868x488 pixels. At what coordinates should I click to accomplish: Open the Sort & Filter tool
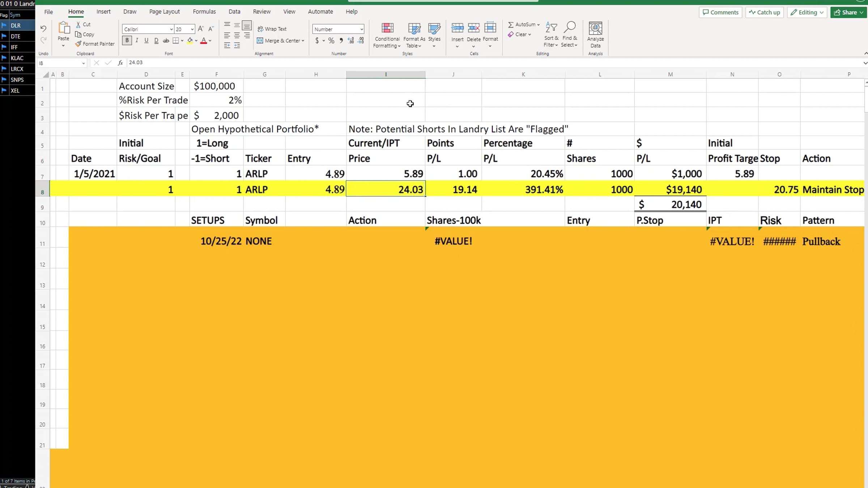pos(551,34)
